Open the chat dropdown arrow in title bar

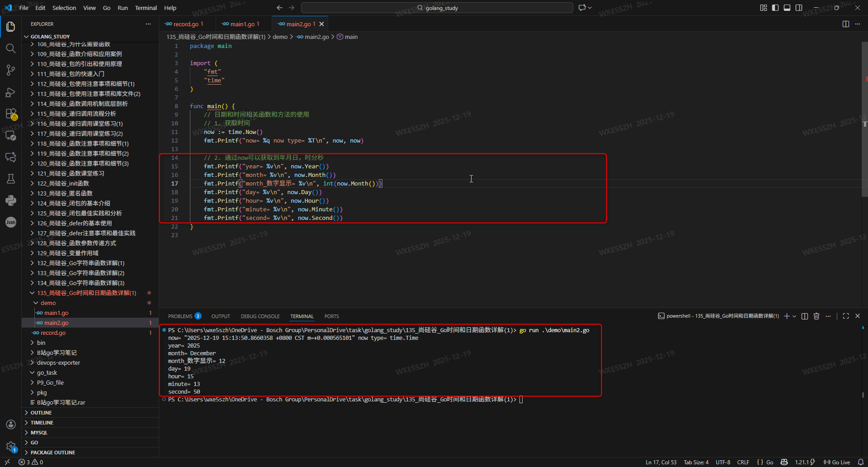(x=590, y=8)
